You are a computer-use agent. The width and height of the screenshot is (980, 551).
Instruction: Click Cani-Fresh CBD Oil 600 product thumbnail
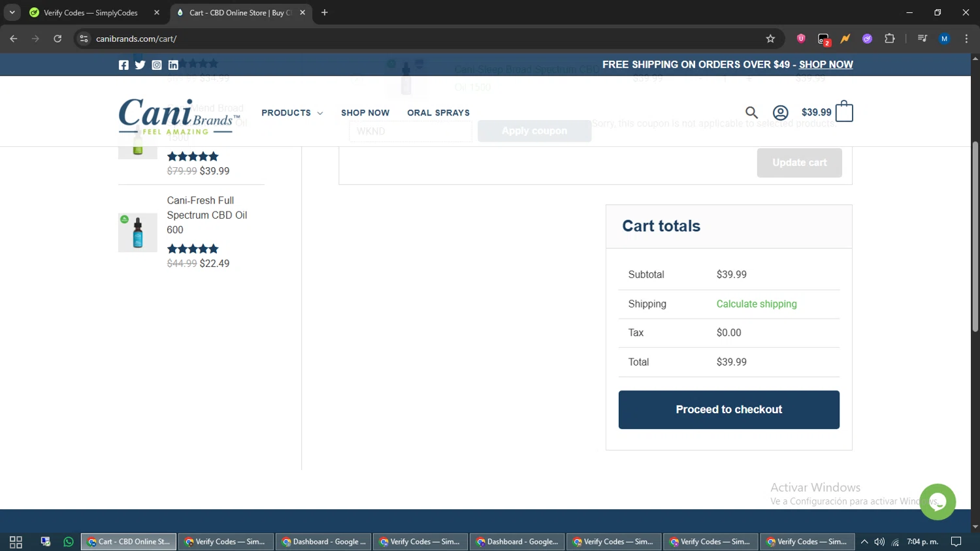(138, 232)
